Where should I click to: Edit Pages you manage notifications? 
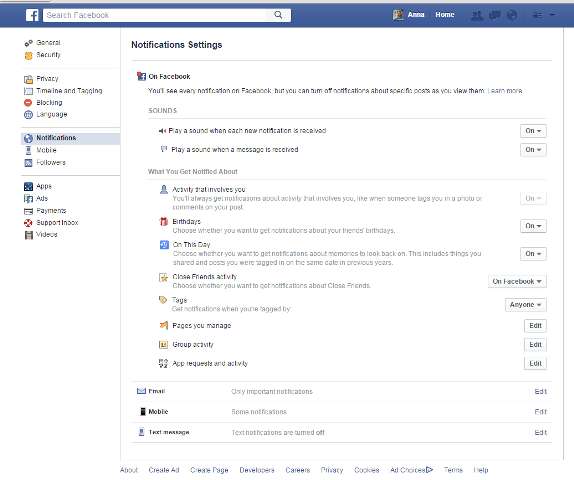(x=535, y=326)
